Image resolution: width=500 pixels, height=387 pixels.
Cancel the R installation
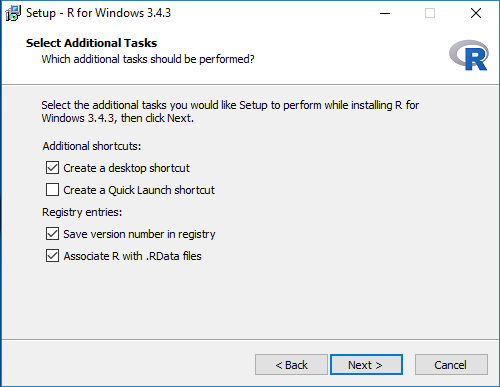451,365
